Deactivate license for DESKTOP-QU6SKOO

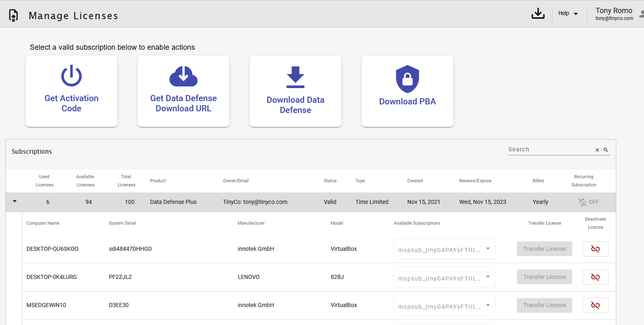596,249
